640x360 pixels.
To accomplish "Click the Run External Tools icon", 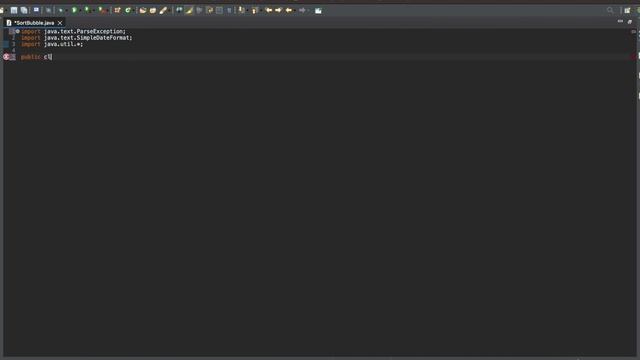I will [x=101, y=10].
